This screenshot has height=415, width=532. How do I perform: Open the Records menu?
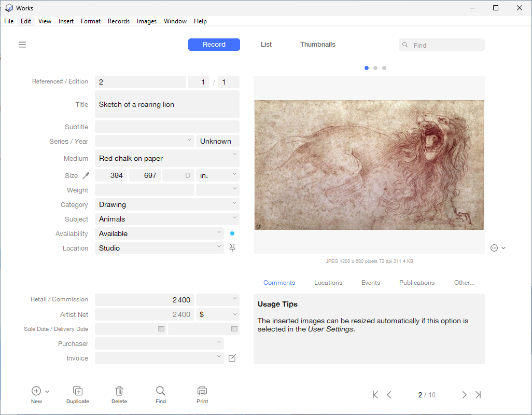119,21
